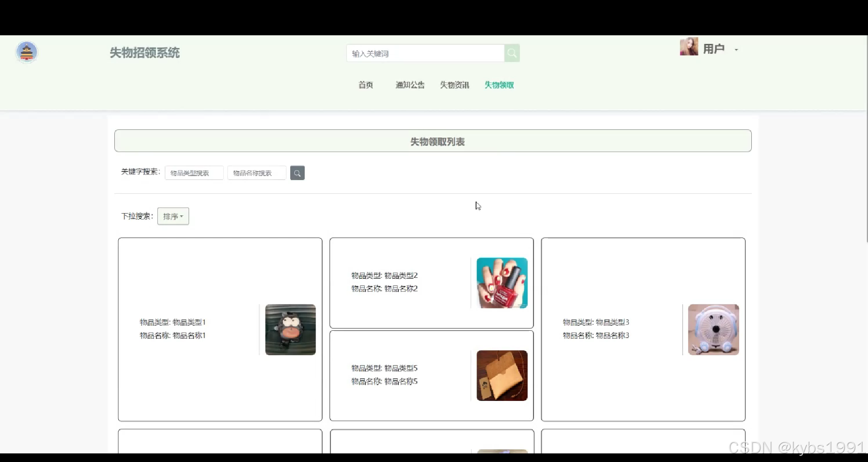Focus the 物品名称搜索 input

257,173
